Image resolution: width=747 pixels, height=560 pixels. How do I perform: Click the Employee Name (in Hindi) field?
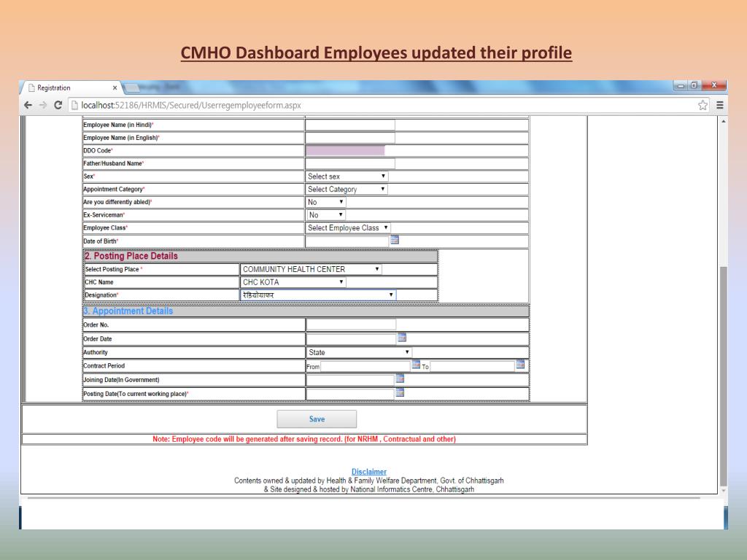tap(350, 125)
